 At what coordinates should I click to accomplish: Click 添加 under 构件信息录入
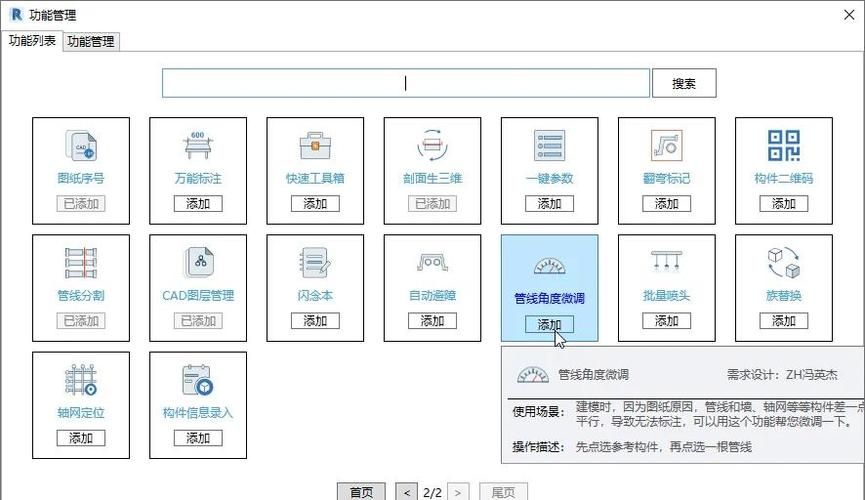click(x=197, y=438)
